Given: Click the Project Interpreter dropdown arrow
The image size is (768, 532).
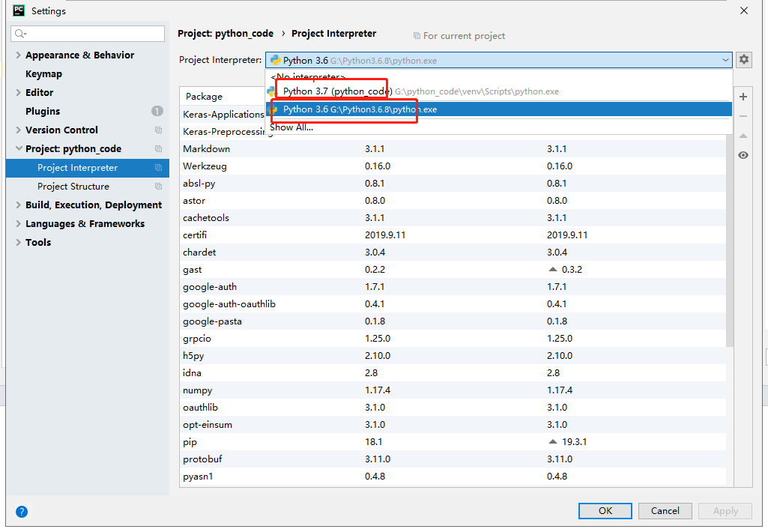Looking at the screenshot, I should click(725, 60).
